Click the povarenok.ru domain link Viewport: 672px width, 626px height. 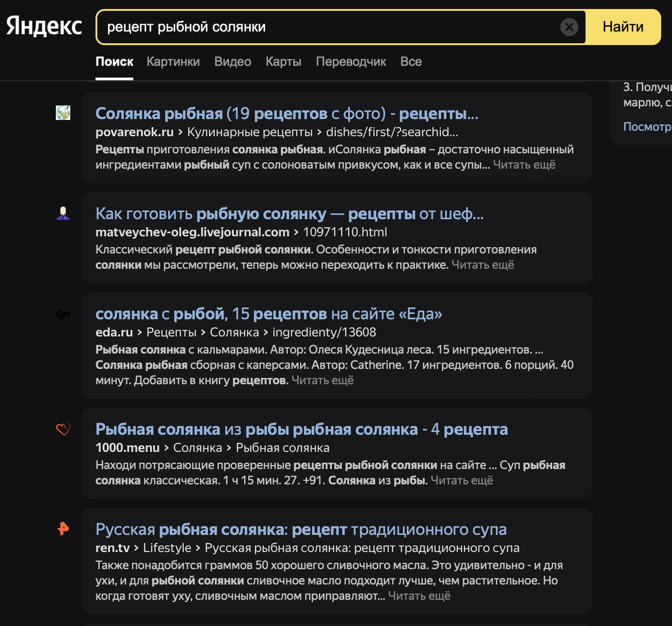[x=134, y=132]
